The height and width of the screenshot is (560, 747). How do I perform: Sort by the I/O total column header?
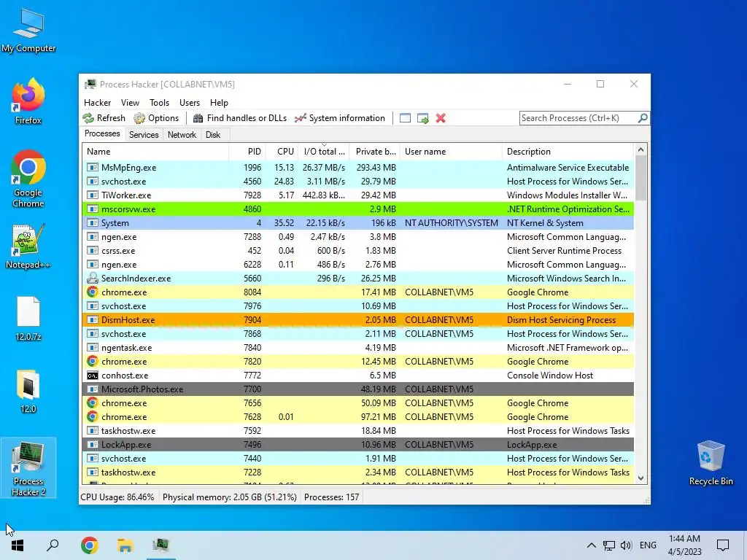coord(323,152)
